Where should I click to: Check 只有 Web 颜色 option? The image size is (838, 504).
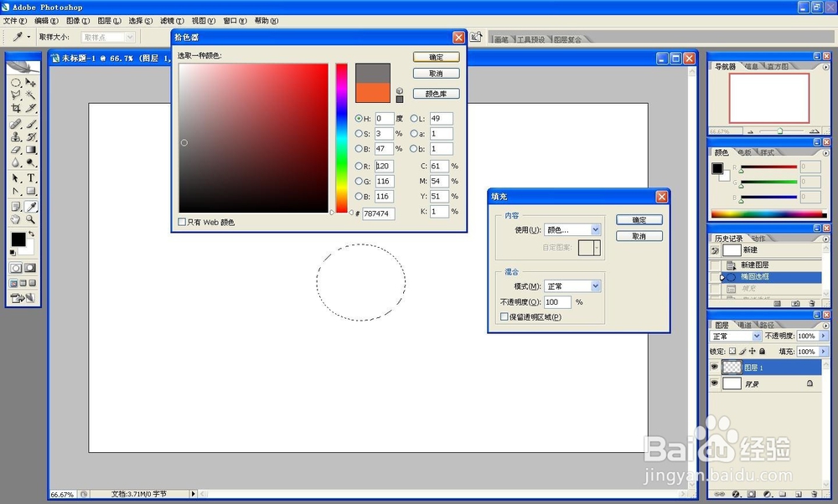(182, 222)
